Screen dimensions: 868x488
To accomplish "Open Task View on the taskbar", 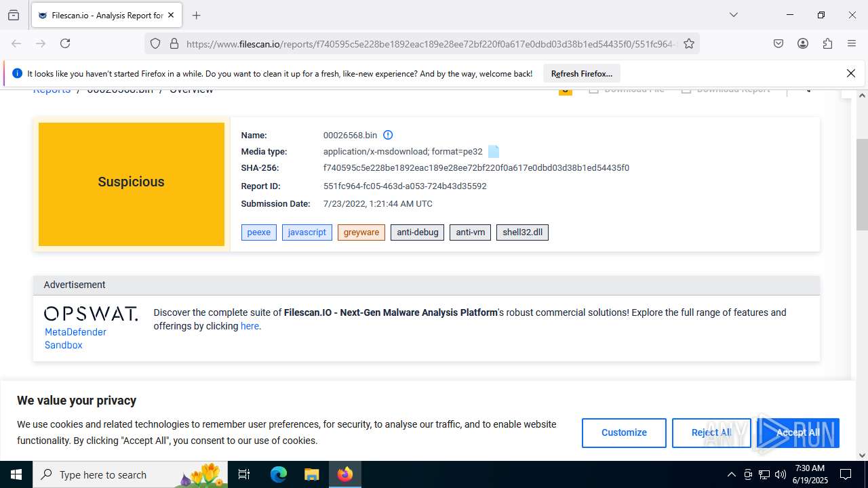I will tap(245, 474).
